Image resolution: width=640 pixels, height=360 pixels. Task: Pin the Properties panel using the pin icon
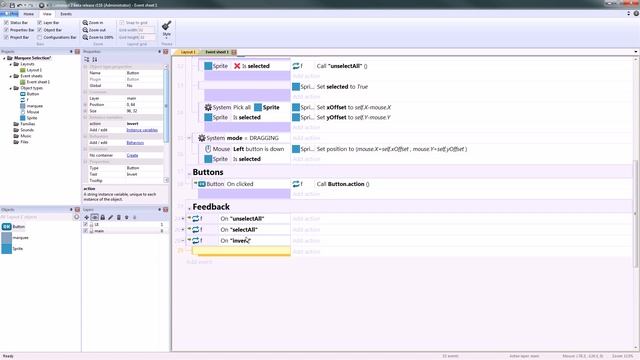pyautogui.click(x=159, y=52)
